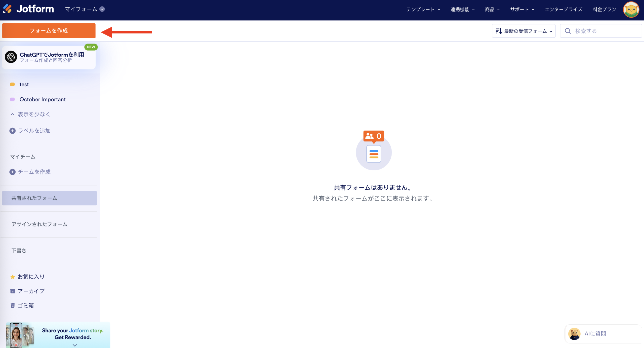Click the 検索する search field
Image resolution: width=644 pixels, height=348 pixels.
click(601, 31)
